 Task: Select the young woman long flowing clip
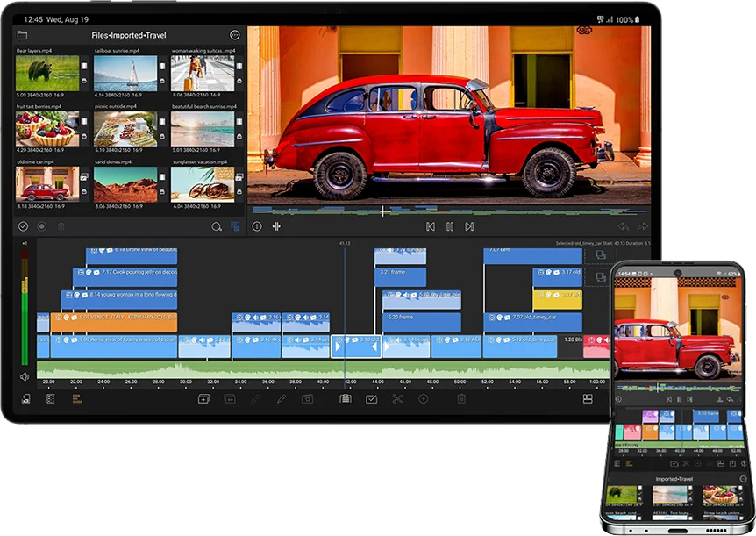click(119, 300)
